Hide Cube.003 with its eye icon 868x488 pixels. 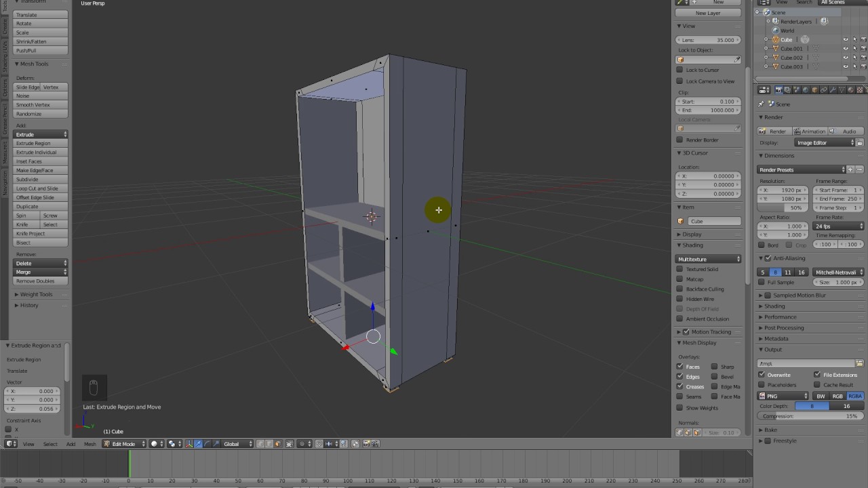point(846,66)
